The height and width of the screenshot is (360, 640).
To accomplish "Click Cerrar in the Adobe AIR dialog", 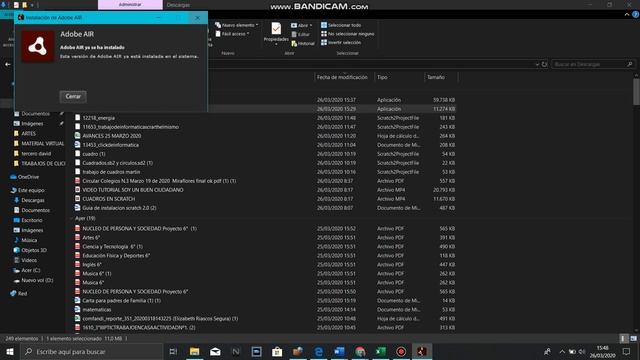I will pos(73,96).
